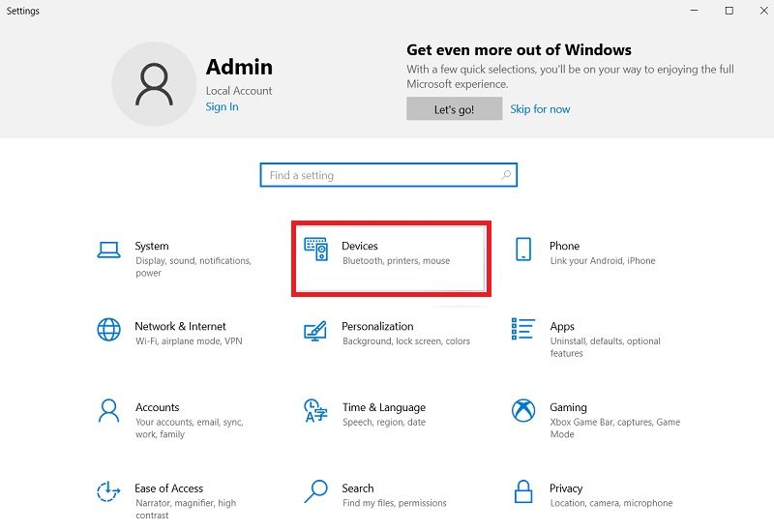Click 'Display, sound, notifications, power' description
The height and width of the screenshot is (532, 774).
pyautogui.click(x=193, y=267)
